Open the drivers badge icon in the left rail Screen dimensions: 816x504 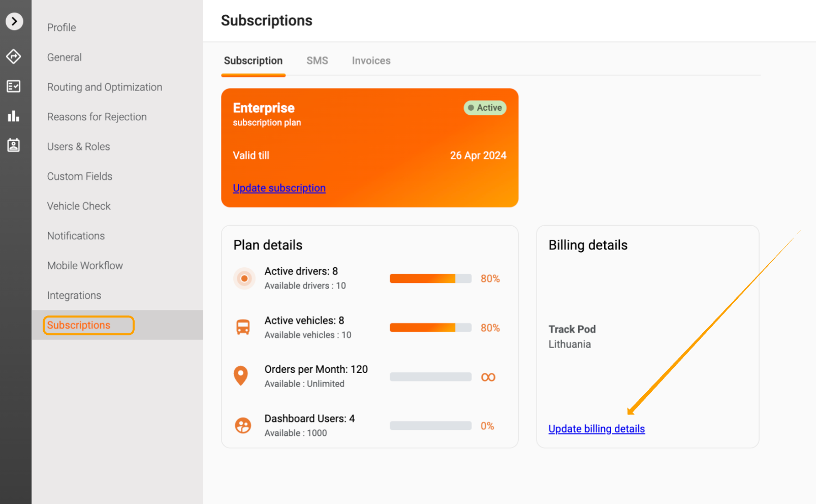(14, 146)
